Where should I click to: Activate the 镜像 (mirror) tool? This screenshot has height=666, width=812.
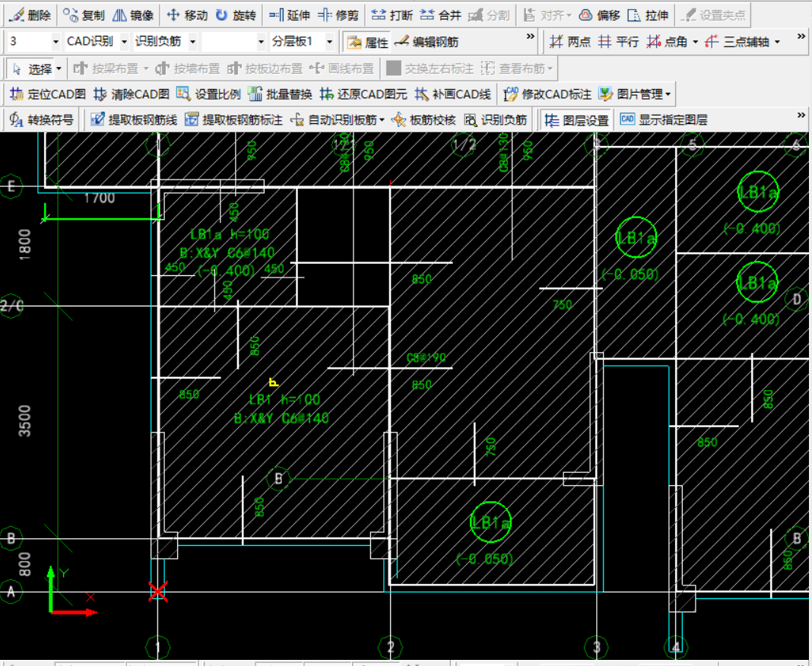pyautogui.click(x=133, y=15)
